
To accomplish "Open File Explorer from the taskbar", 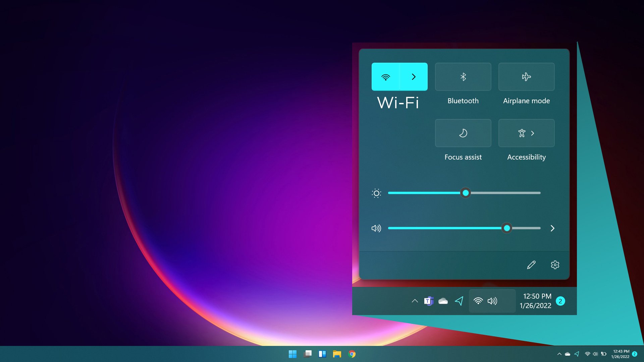I will (x=337, y=354).
